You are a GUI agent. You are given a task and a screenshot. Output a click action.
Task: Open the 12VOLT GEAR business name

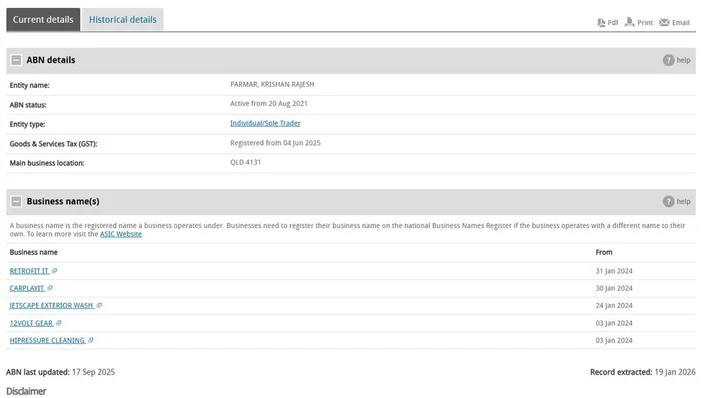(31, 323)
